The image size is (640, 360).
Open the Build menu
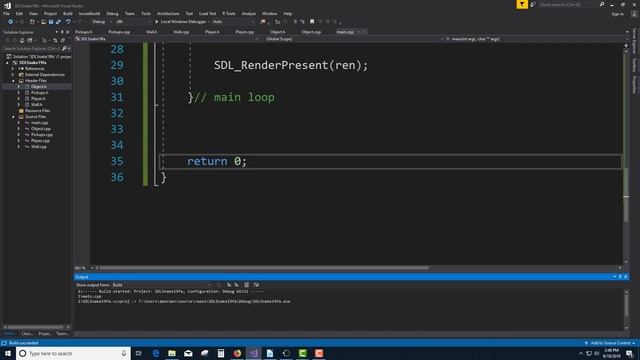coord(68,13)
